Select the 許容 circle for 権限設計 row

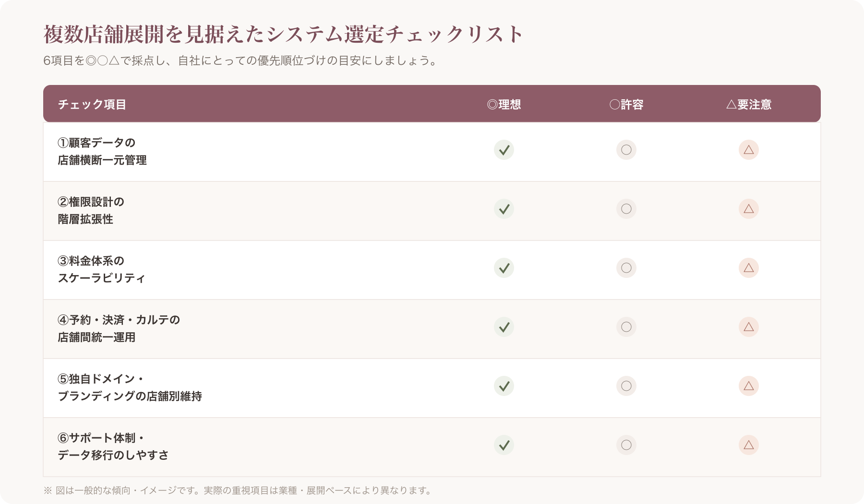pyautogui.click(x=626, y=209)
